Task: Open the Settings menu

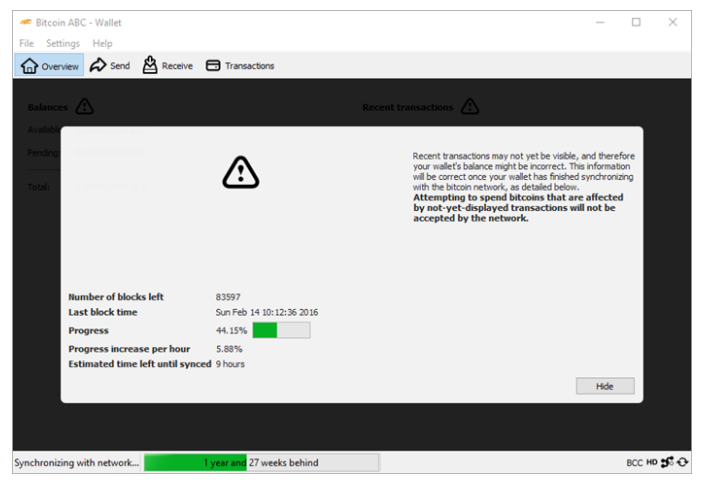Action: [63, 43]
